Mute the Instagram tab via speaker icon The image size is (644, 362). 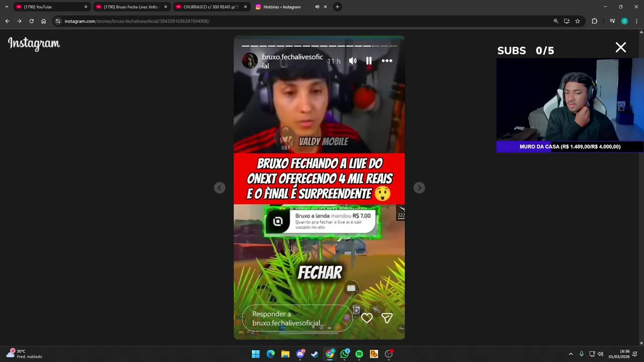(317, 7)
